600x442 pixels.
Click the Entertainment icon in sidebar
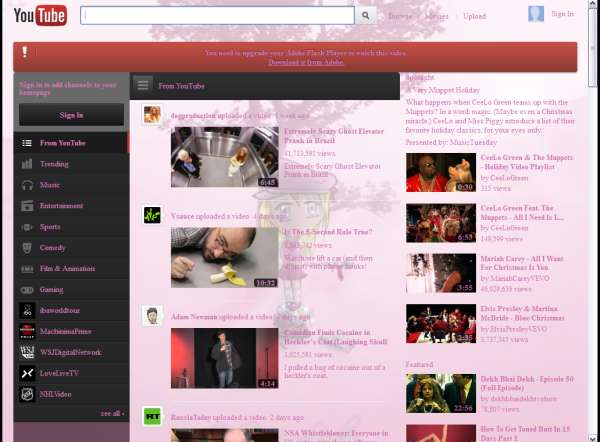[27, 206]
